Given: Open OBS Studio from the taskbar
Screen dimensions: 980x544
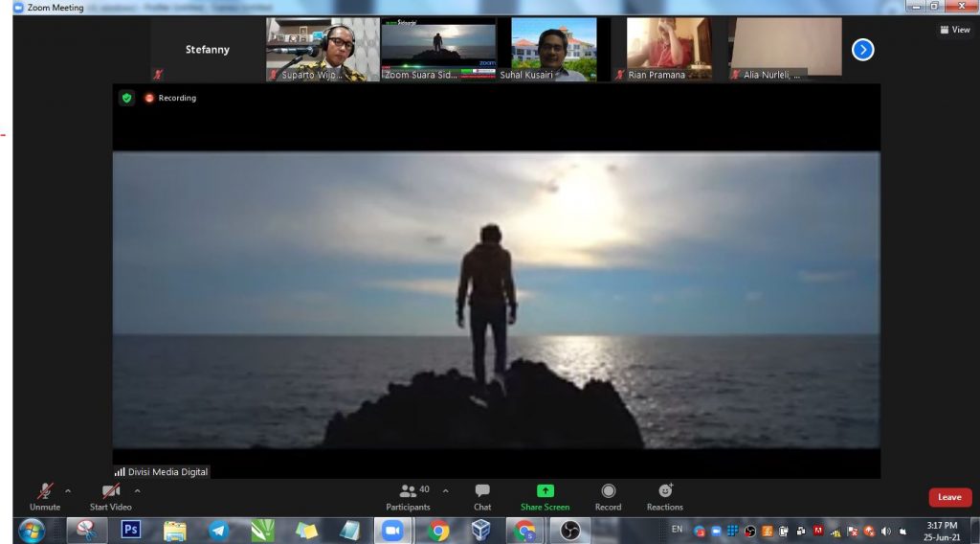Looking at the screenshot, I should [569, 530].
